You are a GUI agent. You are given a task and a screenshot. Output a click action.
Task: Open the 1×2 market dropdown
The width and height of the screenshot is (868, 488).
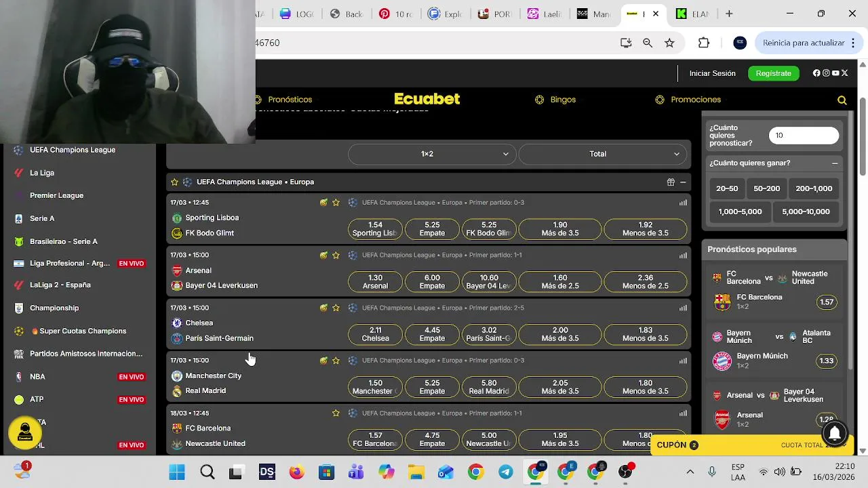pos(432,154)
